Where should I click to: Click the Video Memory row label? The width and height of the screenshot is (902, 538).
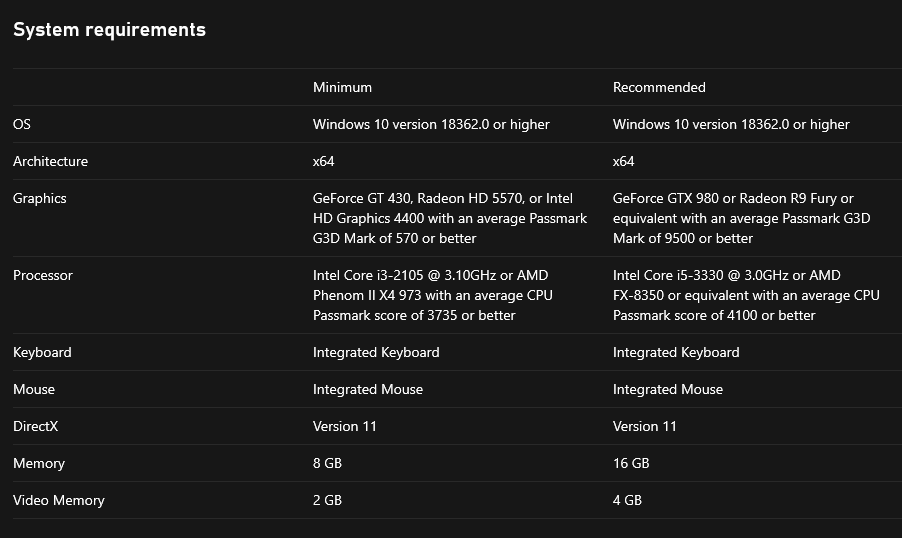point(59,500)
